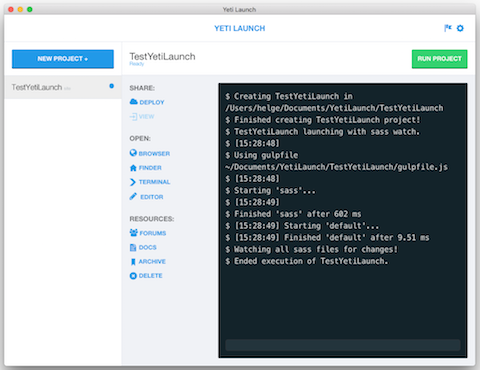Click the Browser globe icon
Viewport: 480px width, 370px height.
click(133, 153)
